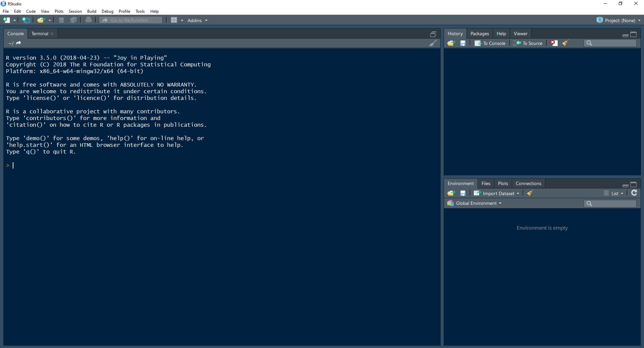Load history from a file

coord(451,43)
